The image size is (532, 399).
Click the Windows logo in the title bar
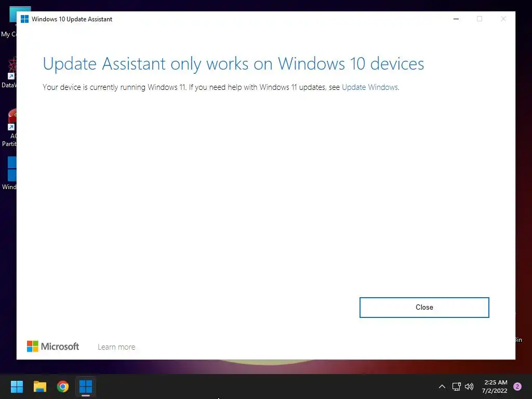point(24,19)
